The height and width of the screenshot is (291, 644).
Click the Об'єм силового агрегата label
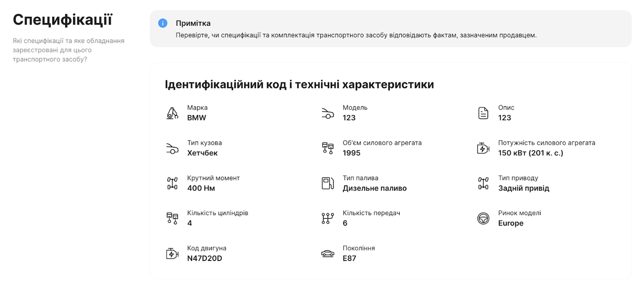[382, 143]
